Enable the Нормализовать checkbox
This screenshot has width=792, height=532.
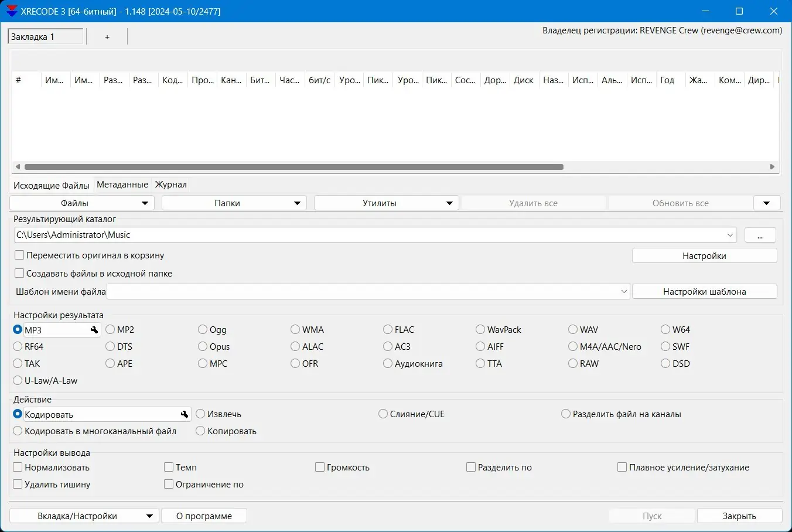coord(18,468)
